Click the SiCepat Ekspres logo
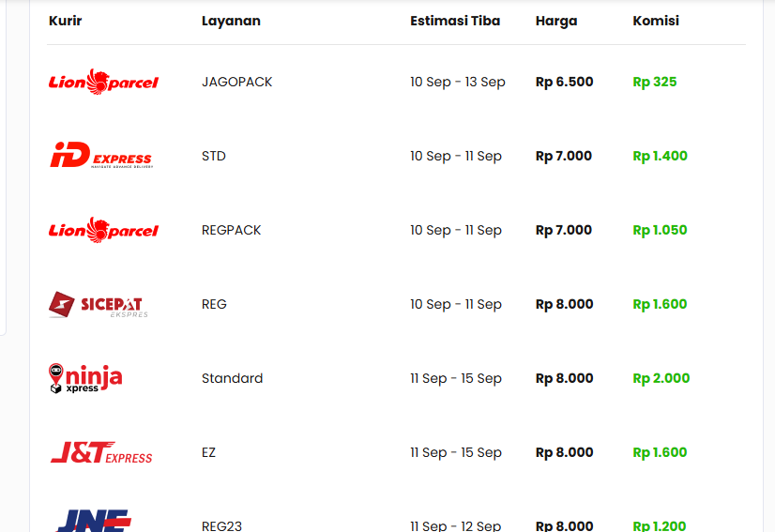This screenshot has width=775, height=532. pos(99,304)
